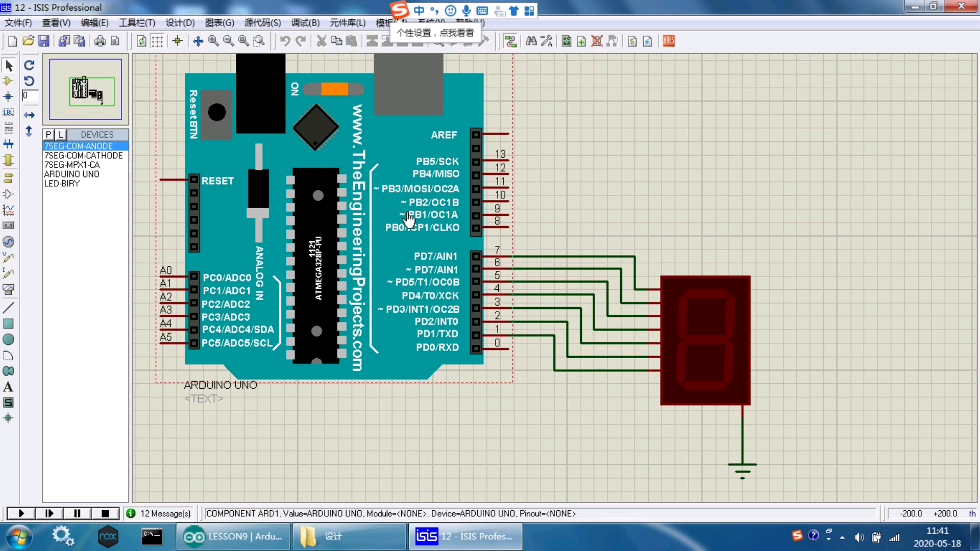Open the 文件(F) menu

pyautogui.click(x=18, y=23)
